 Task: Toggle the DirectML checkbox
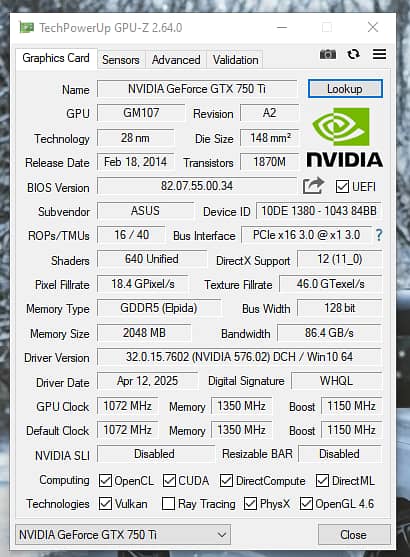(322, 481)
